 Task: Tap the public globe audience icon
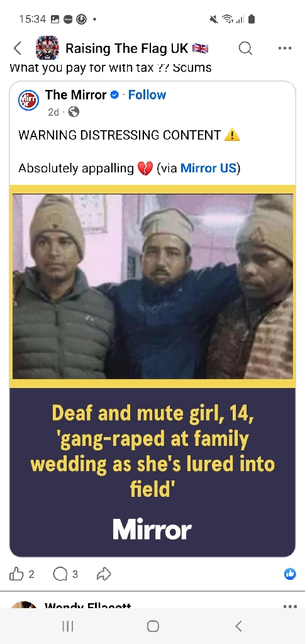click(x=74, y=112)
